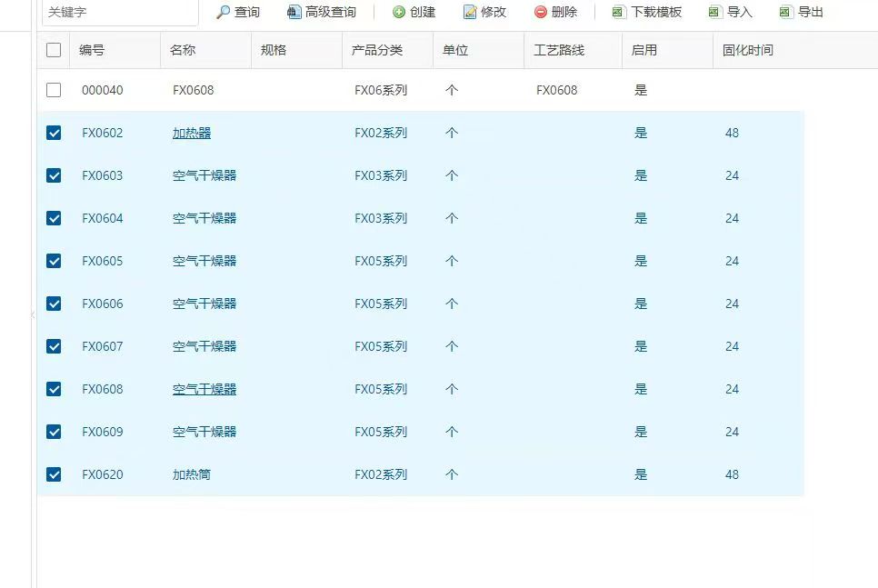
Task: Click the 修改 edit icon
Action: (470, 12)
